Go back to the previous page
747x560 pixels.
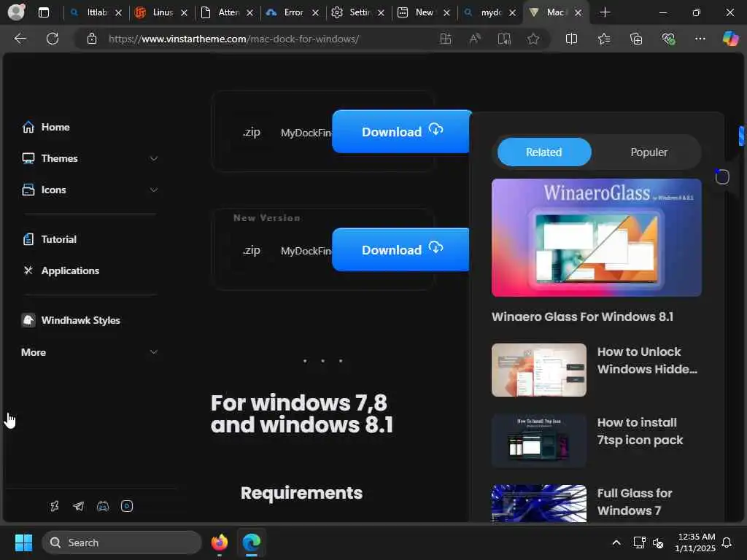click(x=20, y=39)
